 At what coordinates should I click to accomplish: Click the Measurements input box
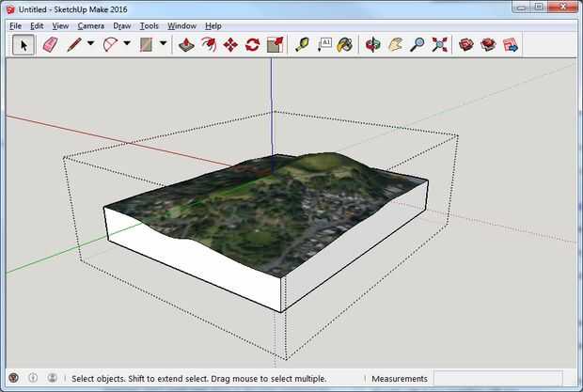point(497,379)
